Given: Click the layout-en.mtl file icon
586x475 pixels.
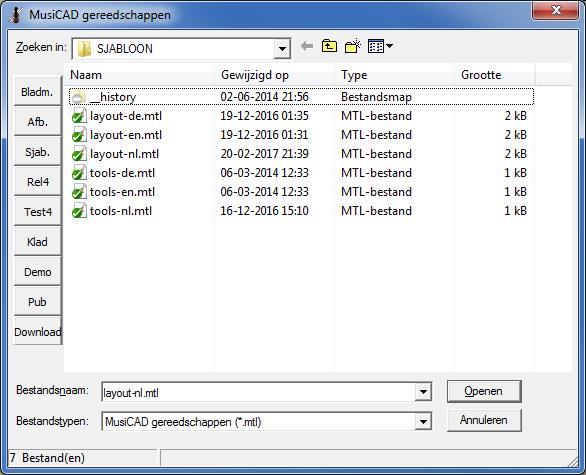Looking at the screenshot, I should 79,135.
